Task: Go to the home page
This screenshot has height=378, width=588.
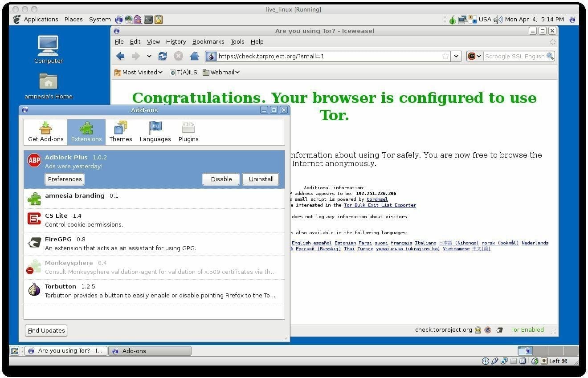Action: pyautogui.click(x=194, y=56)
